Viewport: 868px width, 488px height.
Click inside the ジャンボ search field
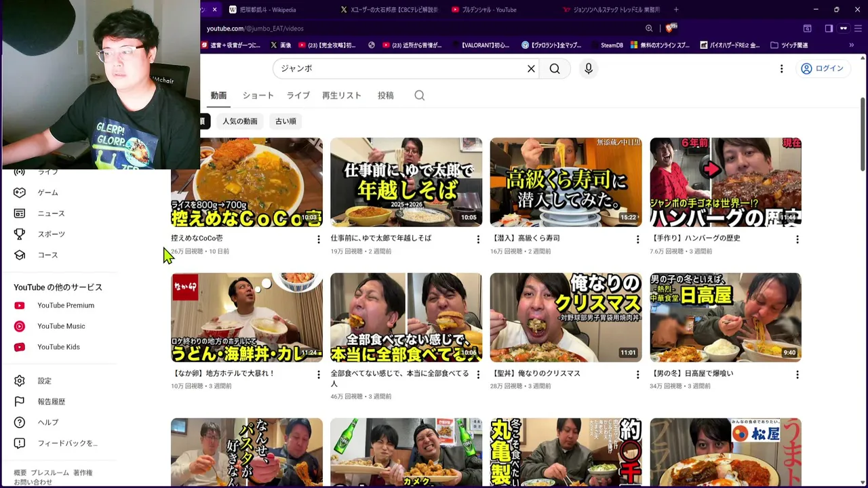coord(400,68)
